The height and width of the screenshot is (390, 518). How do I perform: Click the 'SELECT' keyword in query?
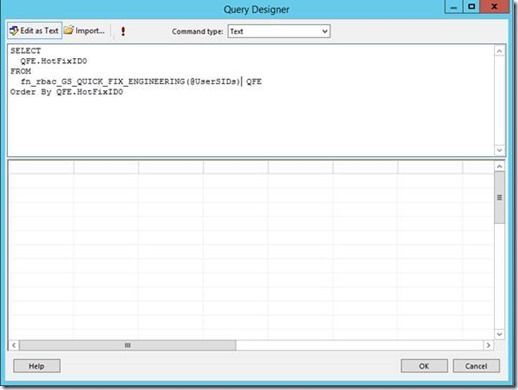coord(26,51)
